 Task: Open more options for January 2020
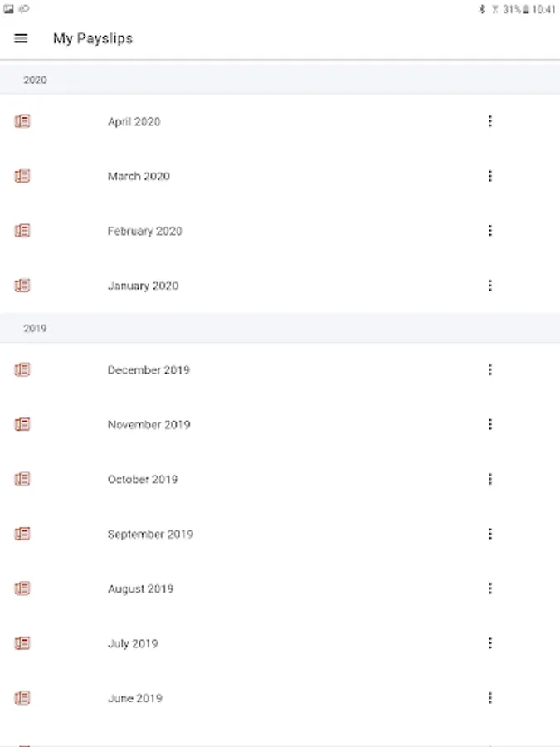pyautogui.click(x=489, y=286)
